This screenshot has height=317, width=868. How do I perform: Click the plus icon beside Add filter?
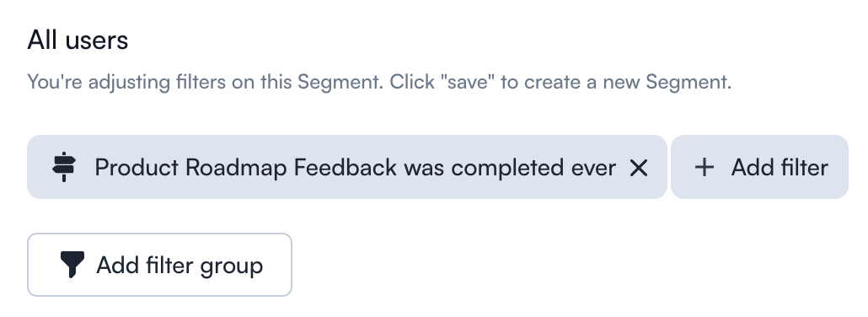705,168
